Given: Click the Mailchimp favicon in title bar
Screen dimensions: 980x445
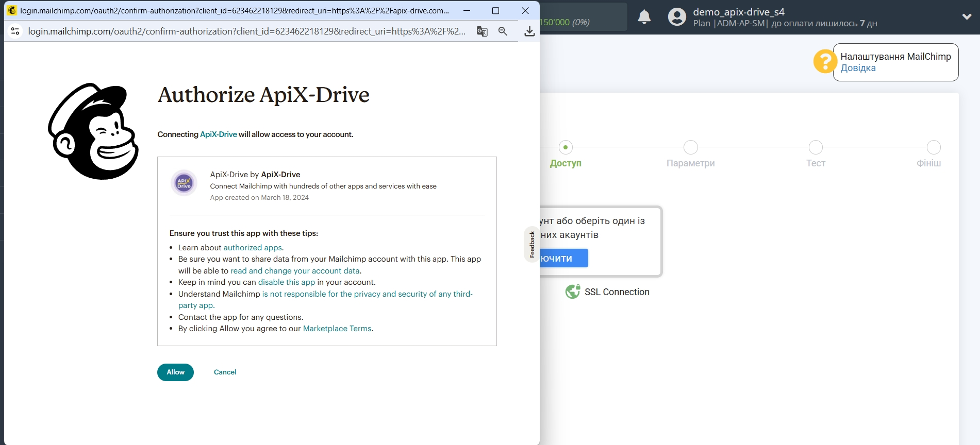Looking at the screenshot, I should 12,10.
